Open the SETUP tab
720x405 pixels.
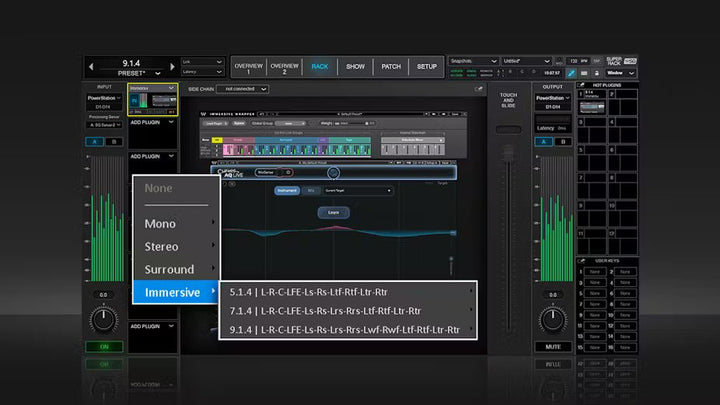[x=427, y=67]
